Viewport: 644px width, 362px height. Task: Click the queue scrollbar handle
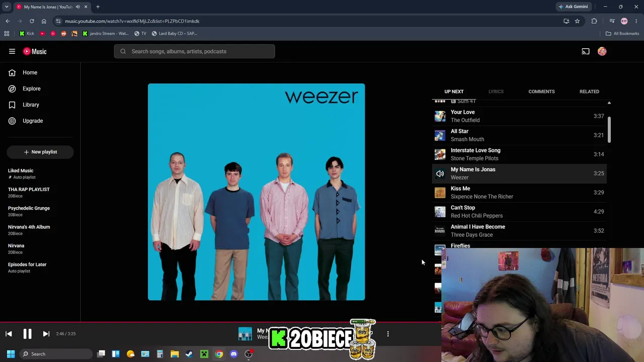point(609,130)
